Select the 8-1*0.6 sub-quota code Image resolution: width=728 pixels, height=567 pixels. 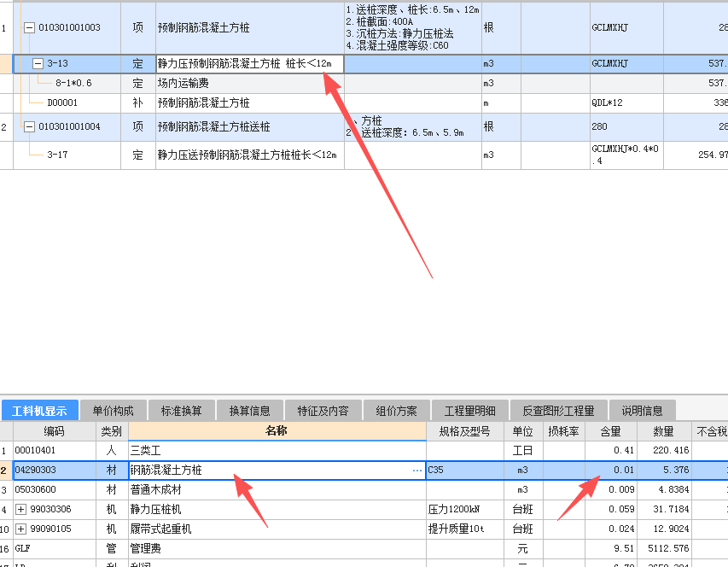click(x=73, y=83)
